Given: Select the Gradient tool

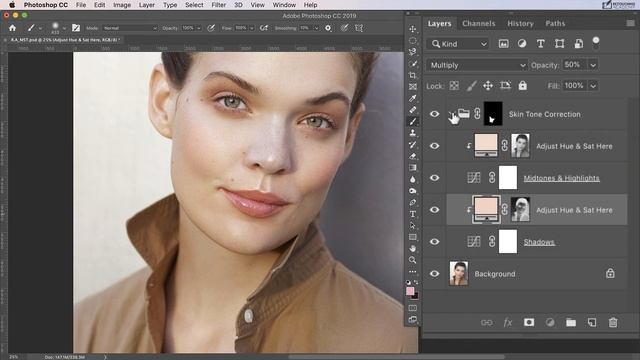Looking at the screenshot, I should [x=413, y=167].
